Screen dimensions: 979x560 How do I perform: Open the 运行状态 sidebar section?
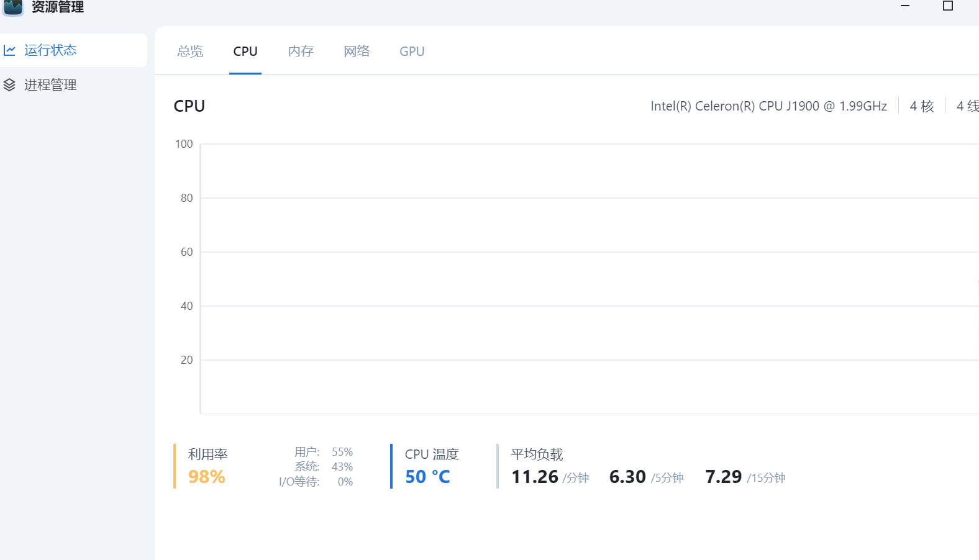[50, 50]
